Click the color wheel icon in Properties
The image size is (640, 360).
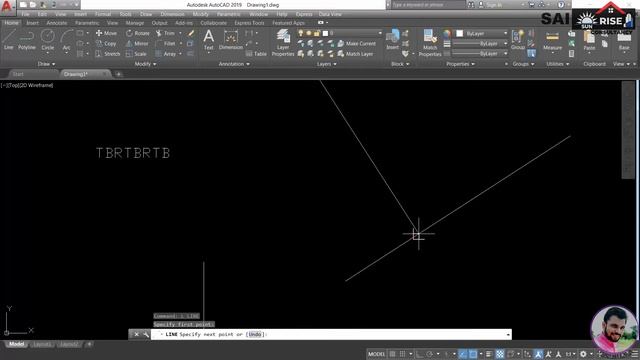[447, 33]
